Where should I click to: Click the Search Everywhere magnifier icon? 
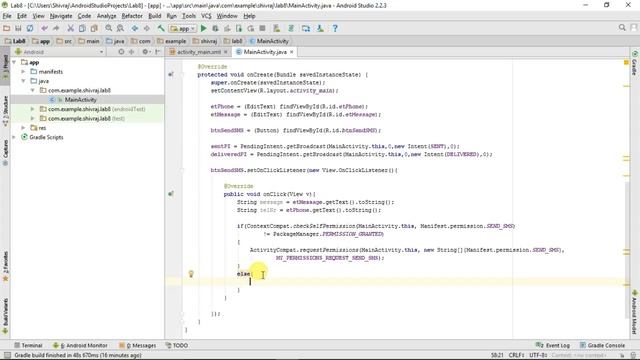[x=622, y=27]
